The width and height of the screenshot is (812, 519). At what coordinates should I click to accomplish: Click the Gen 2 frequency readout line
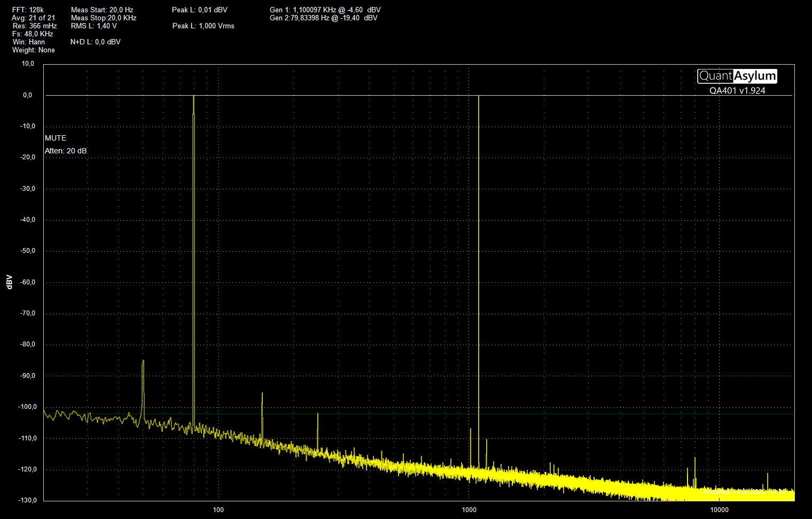(324, 18)
